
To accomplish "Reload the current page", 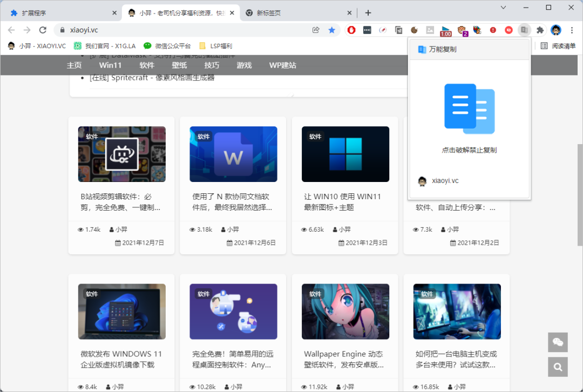I will [x=43, y=30].
